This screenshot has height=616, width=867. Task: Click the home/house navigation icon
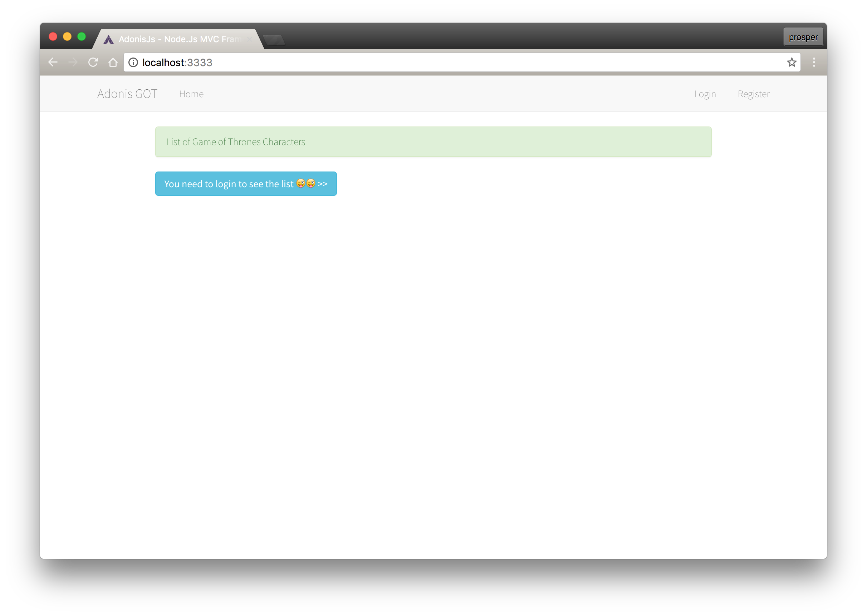(x=113, y=63)
